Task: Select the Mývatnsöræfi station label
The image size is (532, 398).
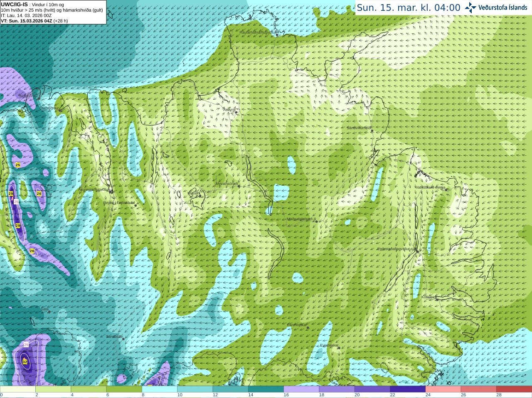Action: [x=227, y=184]
